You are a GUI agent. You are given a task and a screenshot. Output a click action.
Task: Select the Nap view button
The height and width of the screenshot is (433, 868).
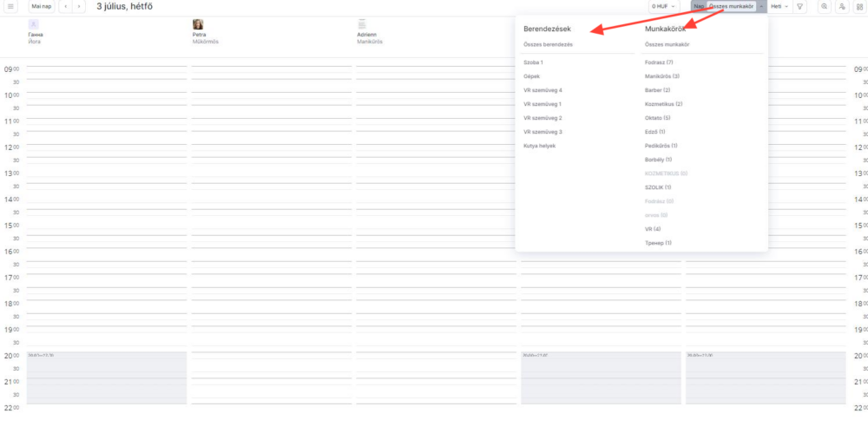tap(699, 7)
